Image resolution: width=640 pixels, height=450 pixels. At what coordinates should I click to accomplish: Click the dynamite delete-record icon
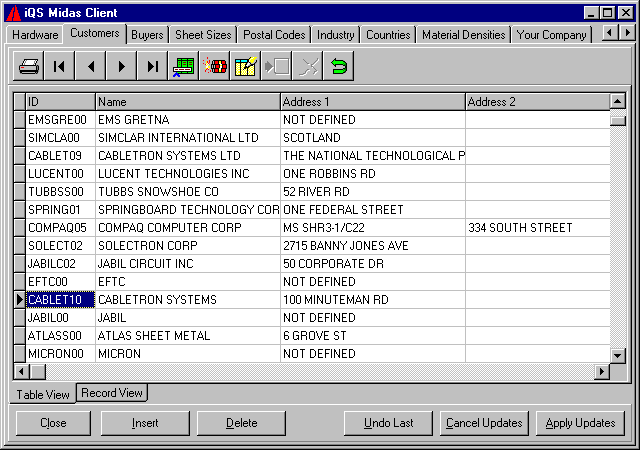tap(215, 66)
